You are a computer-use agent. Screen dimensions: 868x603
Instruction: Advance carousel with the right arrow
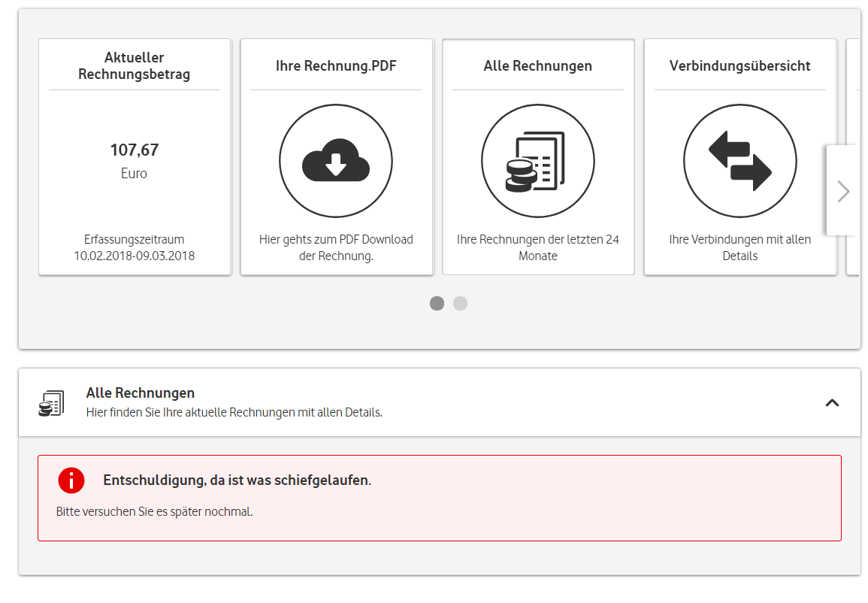[842, 192]
